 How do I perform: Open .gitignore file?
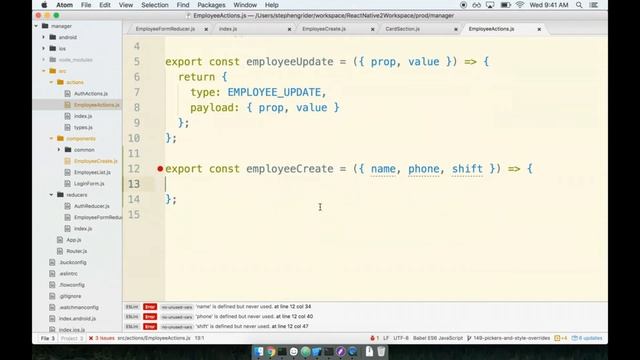(x=70, y=296)
